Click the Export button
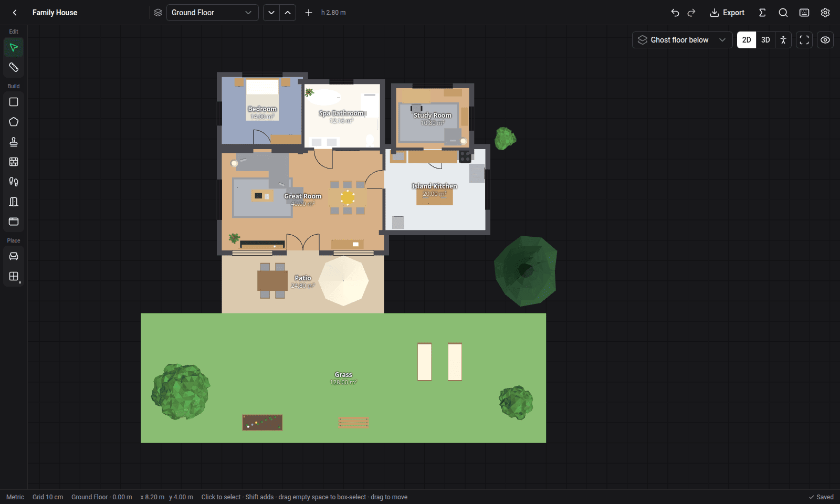This screenshot has width=840, height=504. point(727,13)
